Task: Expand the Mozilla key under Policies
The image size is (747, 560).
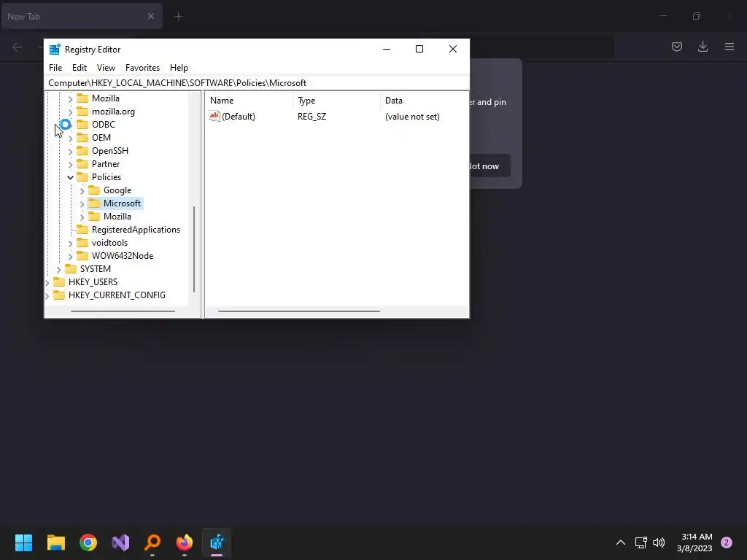Action: click(82, 217)
